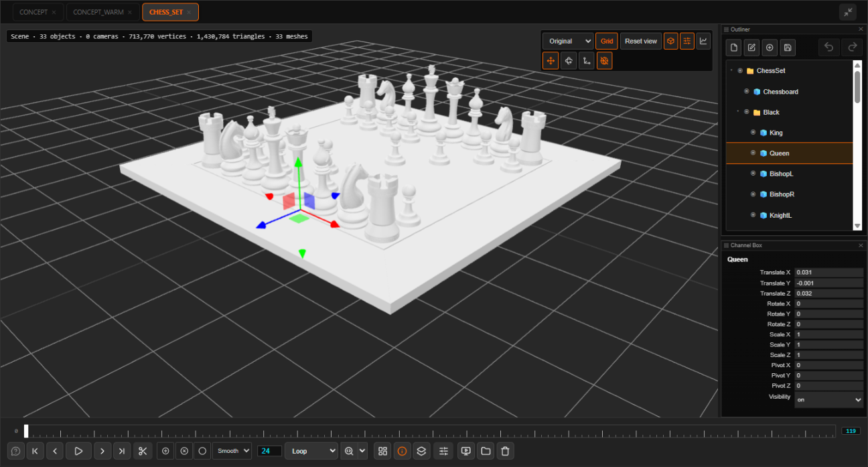
Task: Hide the Queen object via its visibility dot
Action: (x=753, y=153)
